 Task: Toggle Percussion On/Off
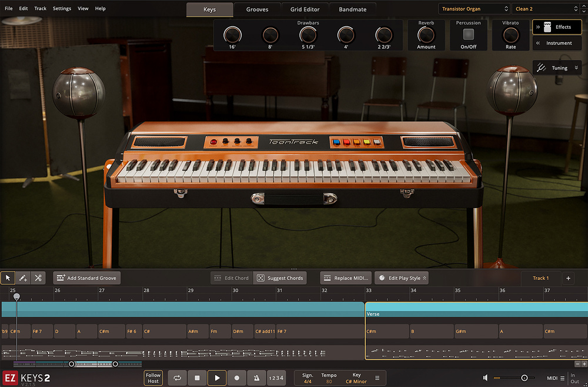469,35
